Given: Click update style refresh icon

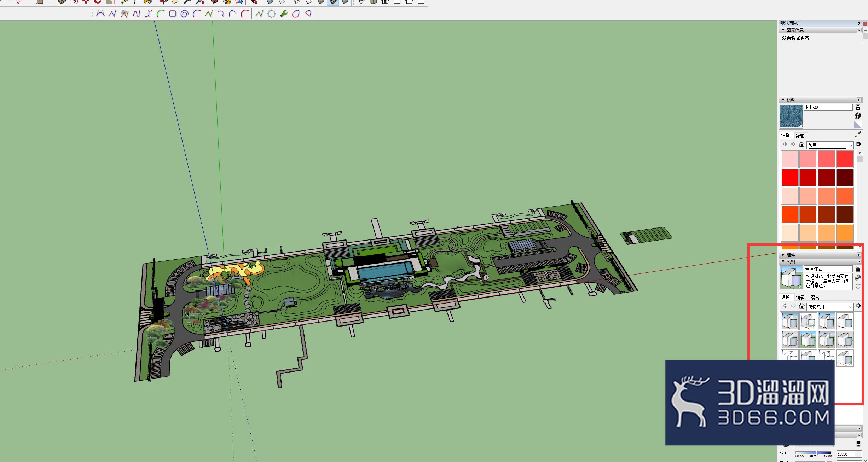Looking at the screenshot, I should pyautogui.click(x=858, y=286).
